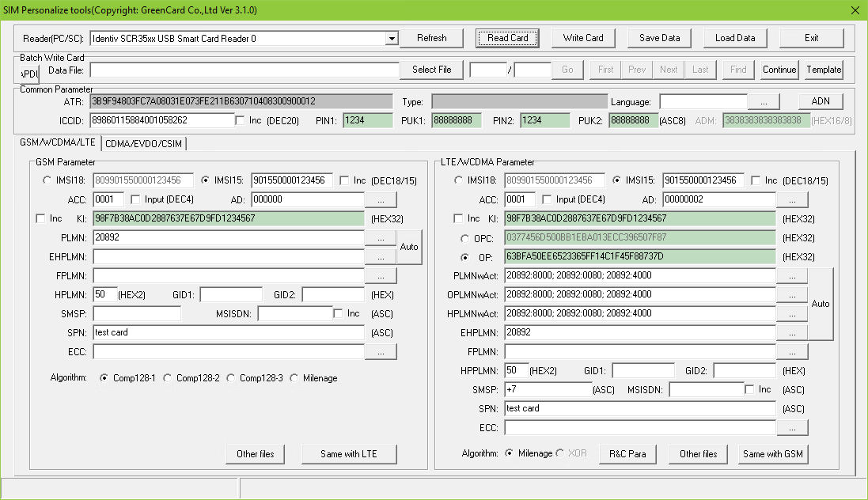Click the Write Card button
The image size is (868, 500).
click(583, 38)
